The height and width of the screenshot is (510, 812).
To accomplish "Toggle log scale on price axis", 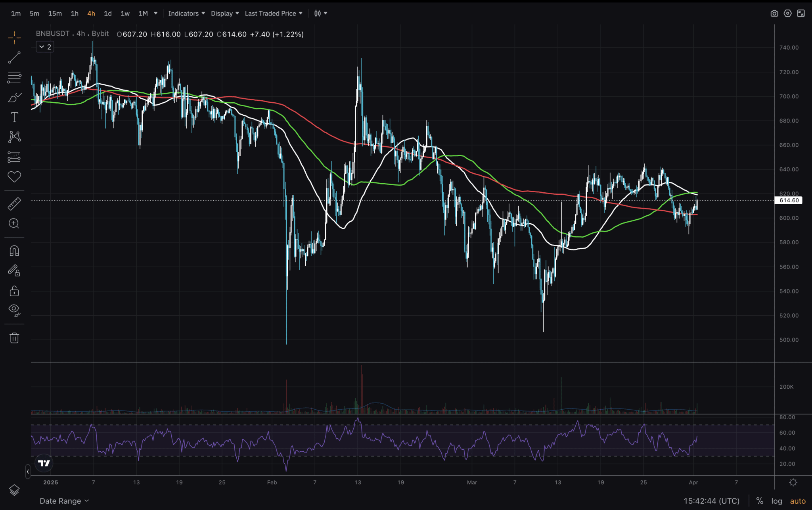I will (x=776, y=501).
